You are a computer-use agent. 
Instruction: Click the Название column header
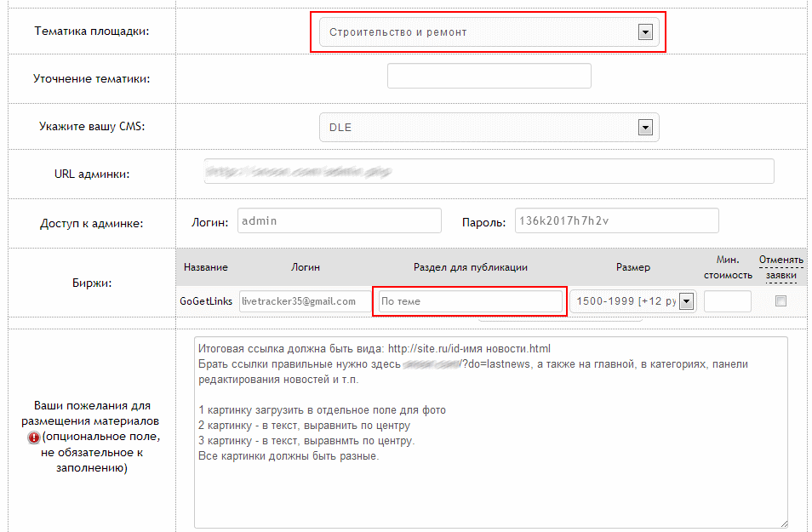[x=205, y=267]
